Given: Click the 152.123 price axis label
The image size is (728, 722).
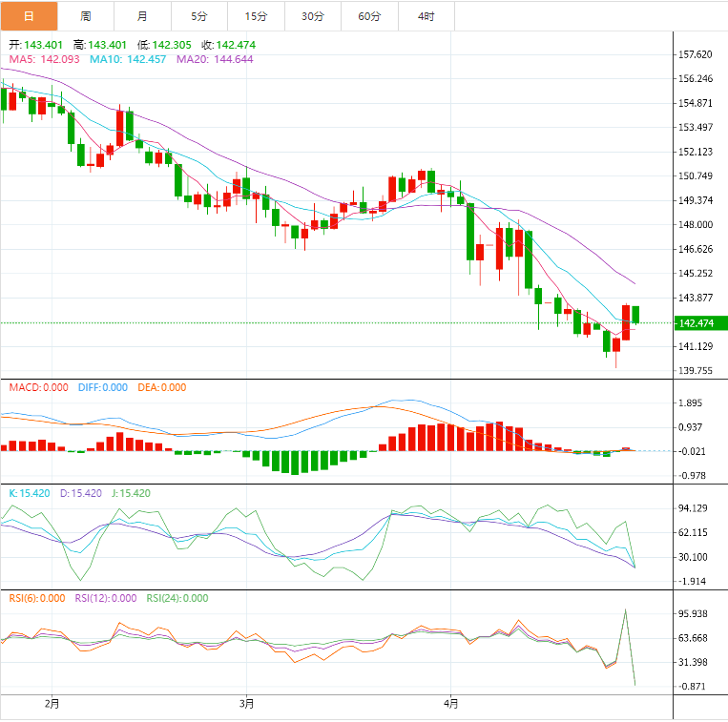Looking at the screenshot, I should pyautogui.click(x=695, y=152).
